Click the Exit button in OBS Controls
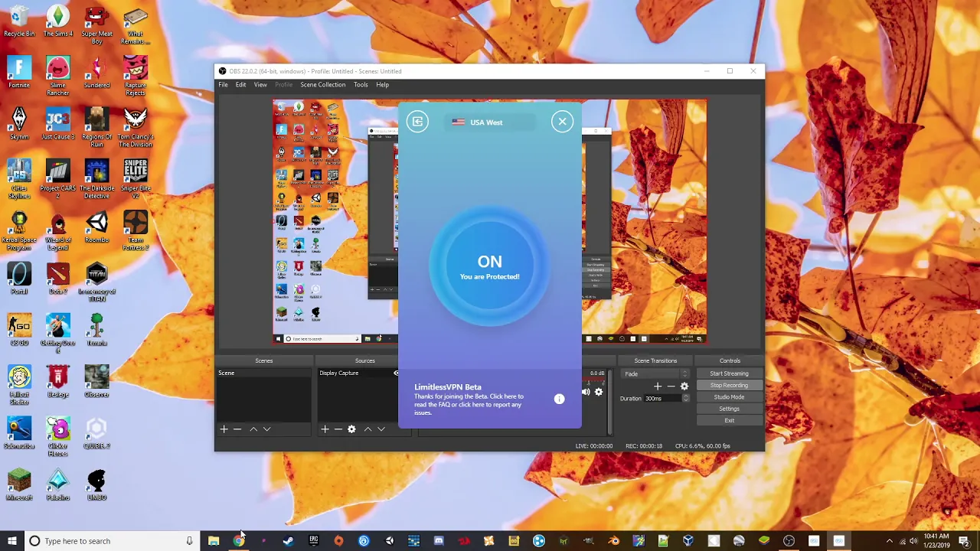 tap(729, 420)
